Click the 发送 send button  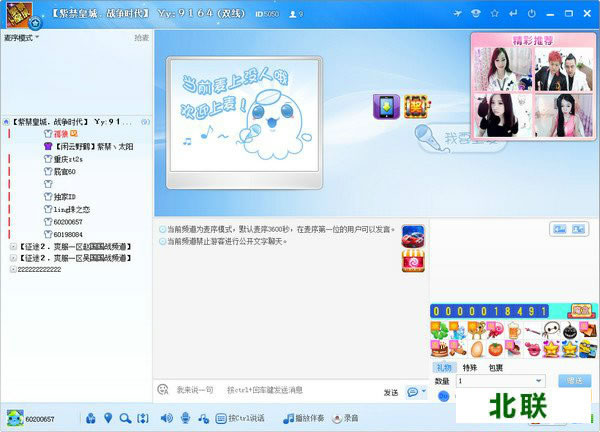tap(390, 392)
